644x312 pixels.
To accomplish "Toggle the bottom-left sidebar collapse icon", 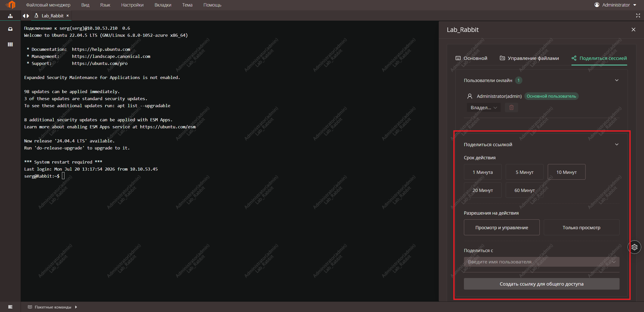I will click(x=10, y=307).
